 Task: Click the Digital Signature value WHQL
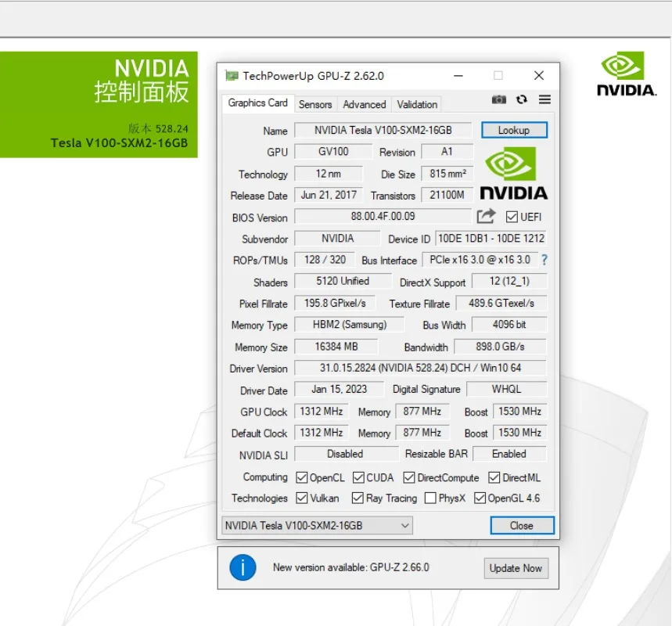point(507,390)
